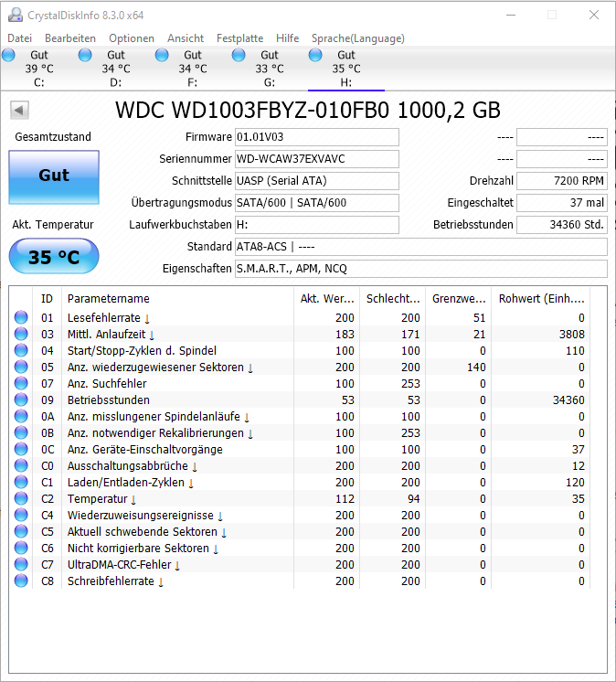The image size is (616, 682).
Task: Click the Grenzwe... column header
Action: (459, 298)
